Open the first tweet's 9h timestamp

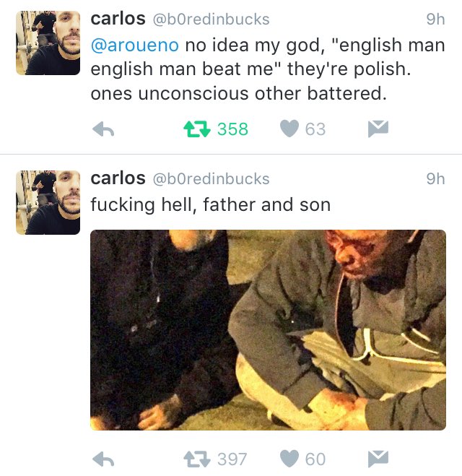[435, 20]
